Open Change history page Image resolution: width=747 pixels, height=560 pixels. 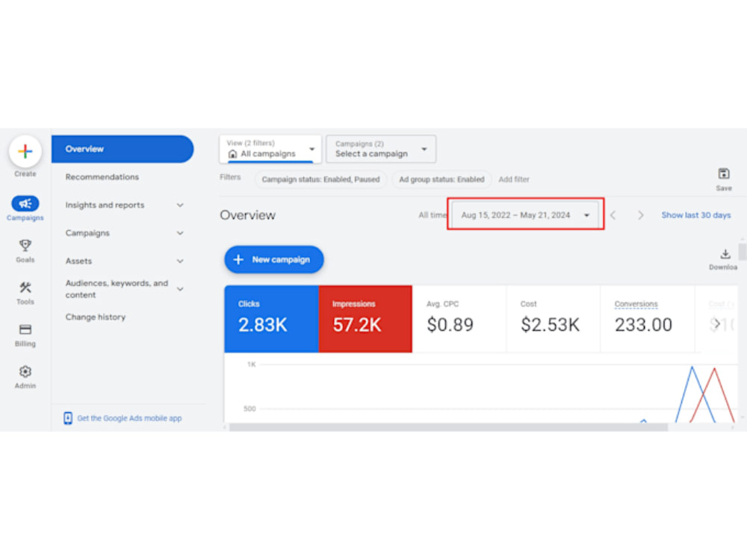[96, 317]
